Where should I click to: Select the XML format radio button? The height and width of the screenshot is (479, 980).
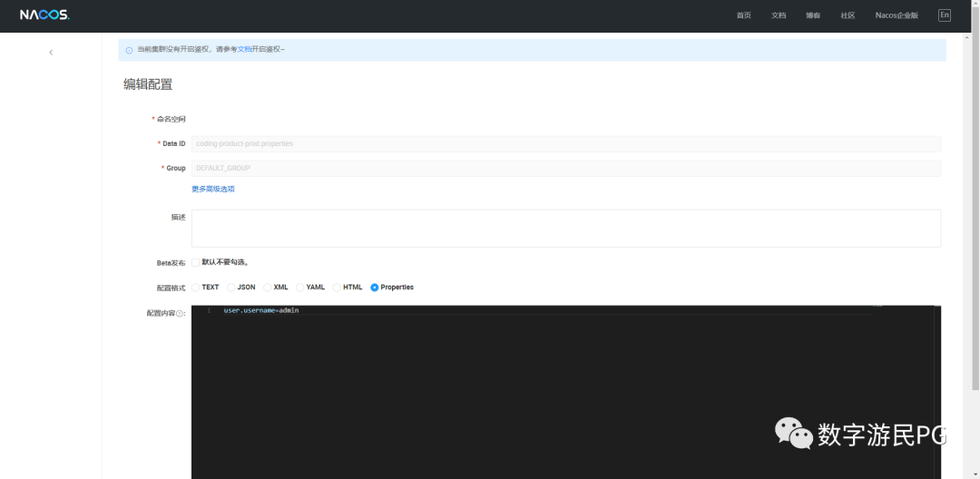coord(268,288)
